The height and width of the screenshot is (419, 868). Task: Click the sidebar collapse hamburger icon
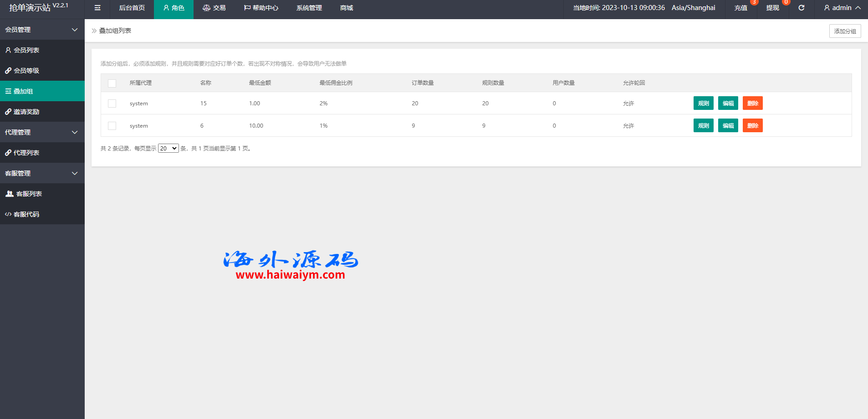tap(97, 8)
